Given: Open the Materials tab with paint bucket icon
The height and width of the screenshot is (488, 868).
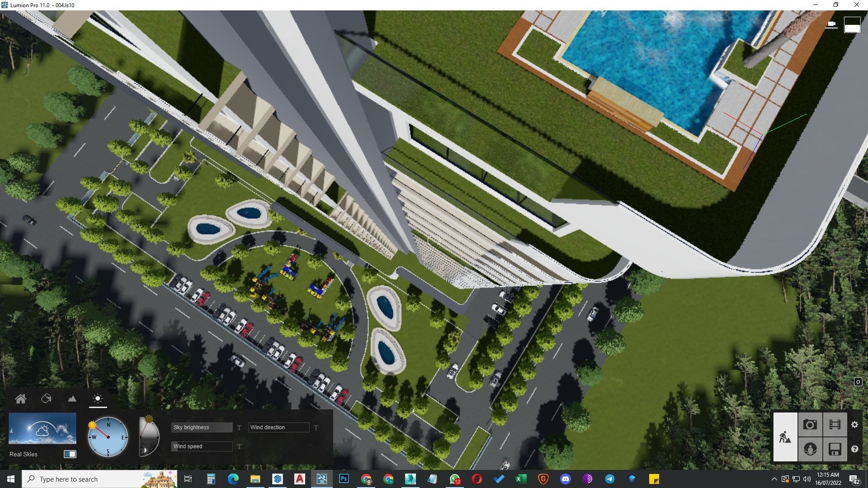Looking at the screenshot, I should click(46, 399).
